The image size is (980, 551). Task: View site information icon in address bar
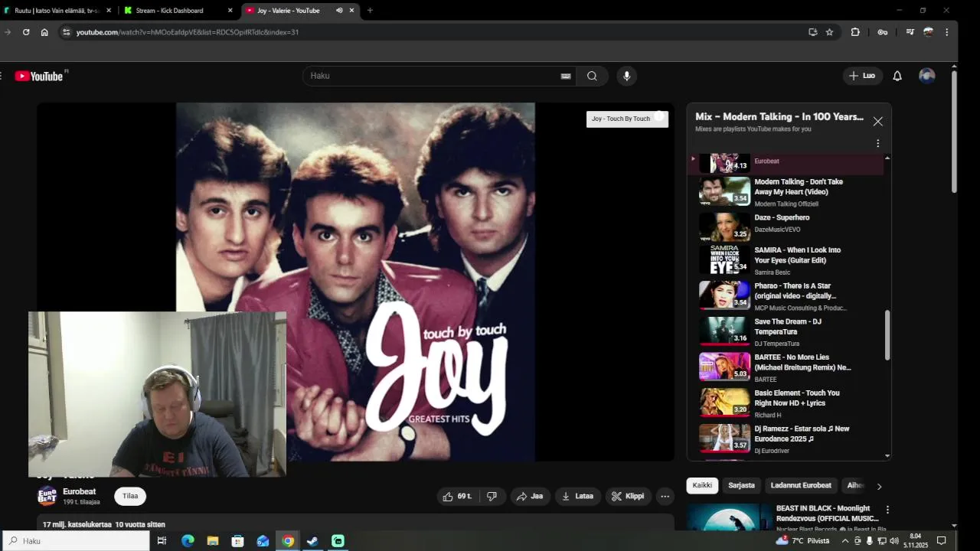point(67,32)
